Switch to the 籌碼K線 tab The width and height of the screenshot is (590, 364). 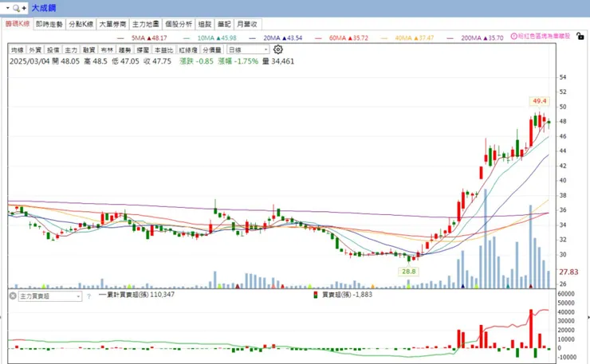pos(18,24)
